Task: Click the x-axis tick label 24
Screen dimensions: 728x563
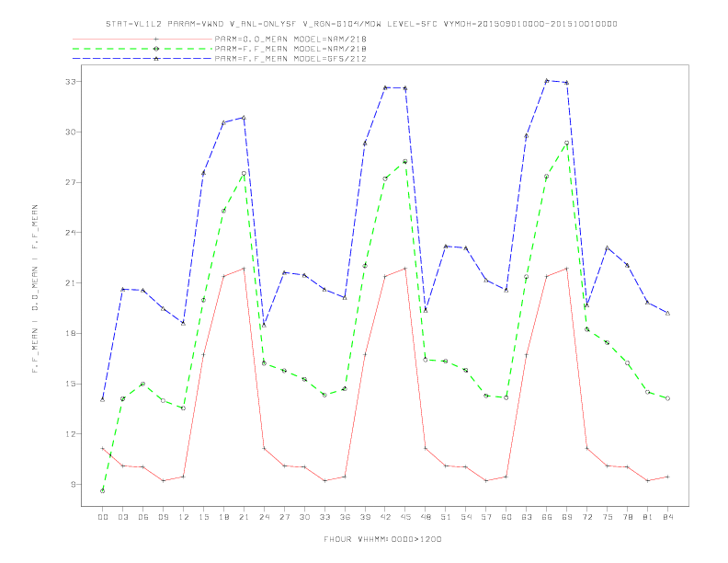Action: (264, 517)
